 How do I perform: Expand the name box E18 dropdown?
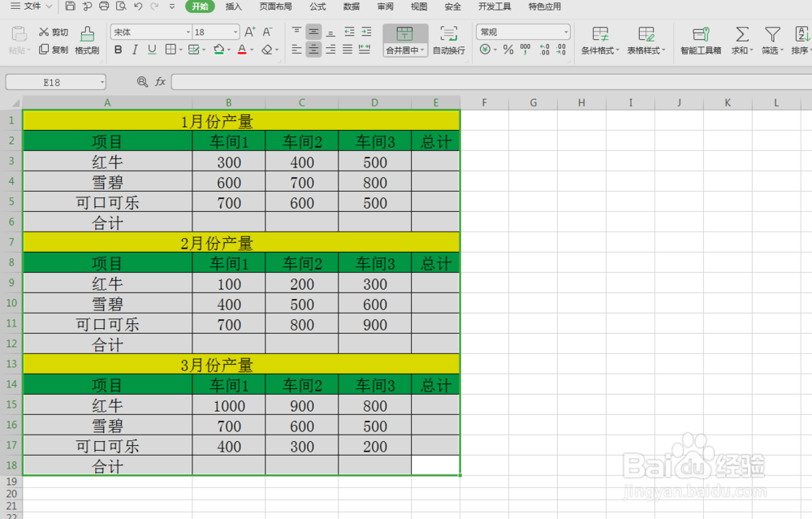coord(102,82)
